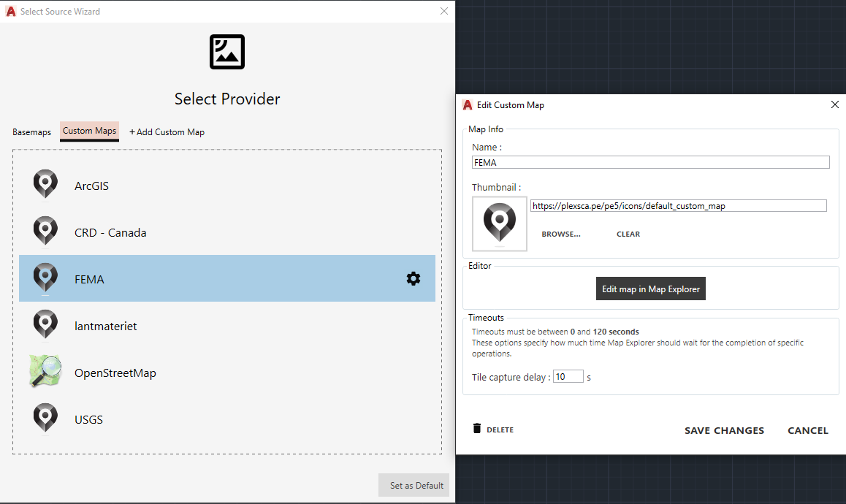846x504 pixels.
Task: Click the USGS map pin icon
Action: [45, 419]
